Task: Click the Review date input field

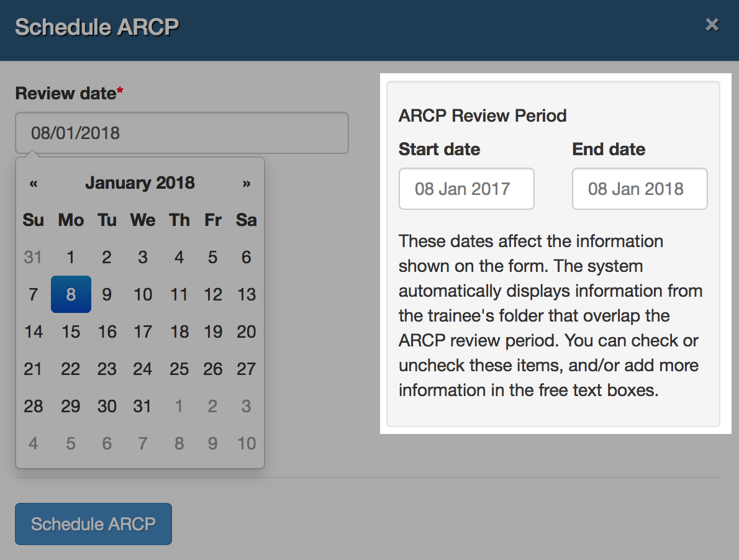Action: click(x=181, y=133)
